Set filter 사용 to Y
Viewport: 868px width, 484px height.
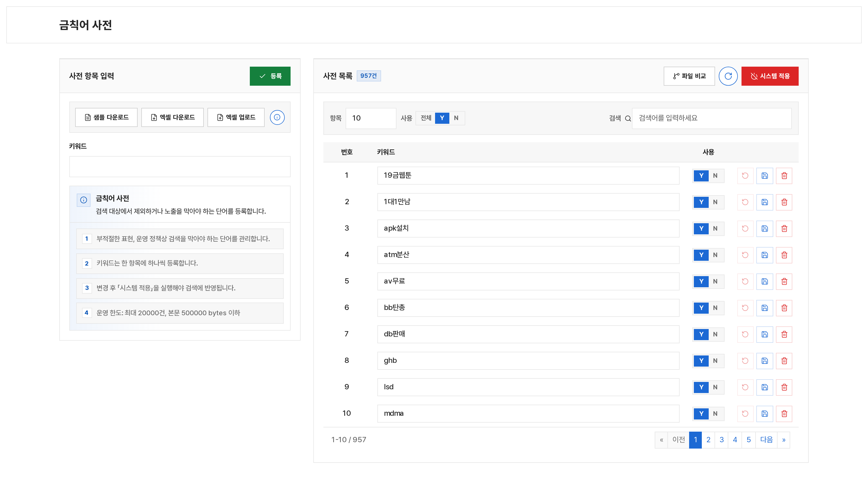pyautogui.click(x=442, y=118)
